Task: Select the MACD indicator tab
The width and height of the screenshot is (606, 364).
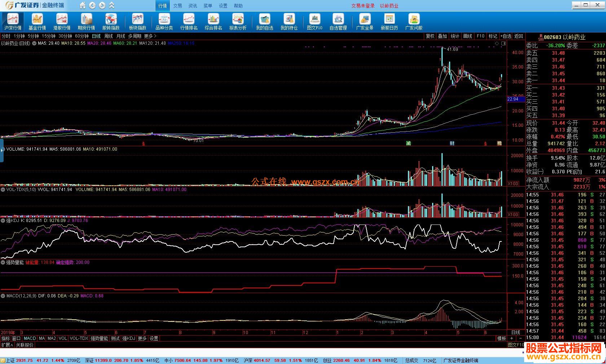Action: [x=30, y=339]
